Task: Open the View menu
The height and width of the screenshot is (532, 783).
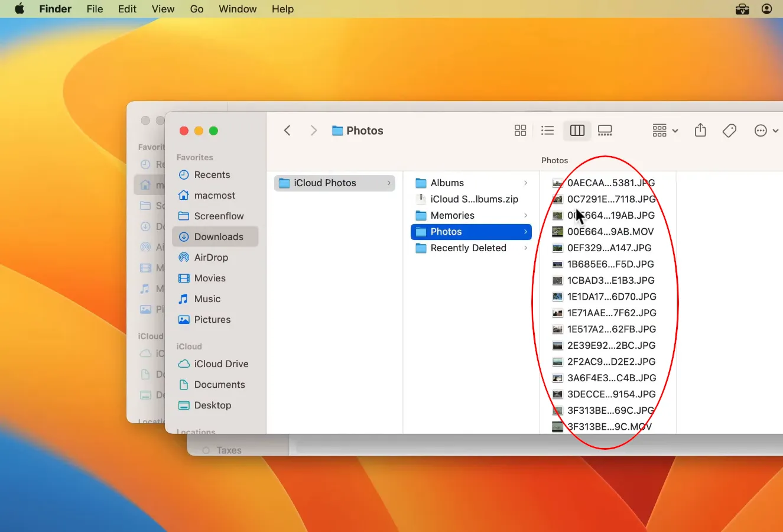Action: coord(163,9)
